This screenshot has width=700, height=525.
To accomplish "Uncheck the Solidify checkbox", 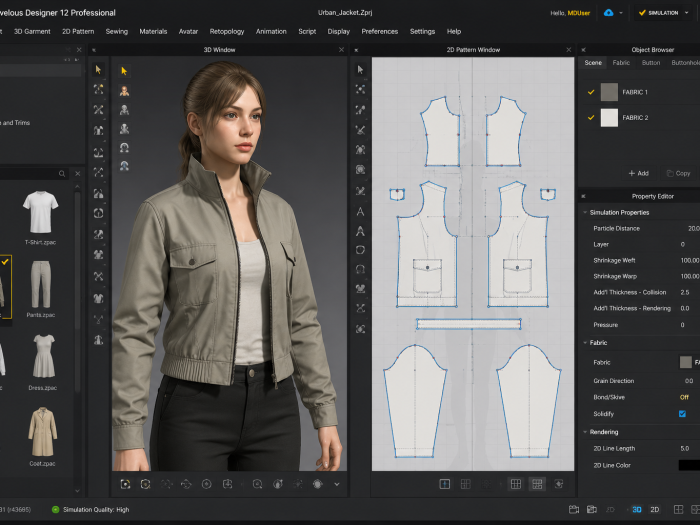I will [x=682, y=414].
